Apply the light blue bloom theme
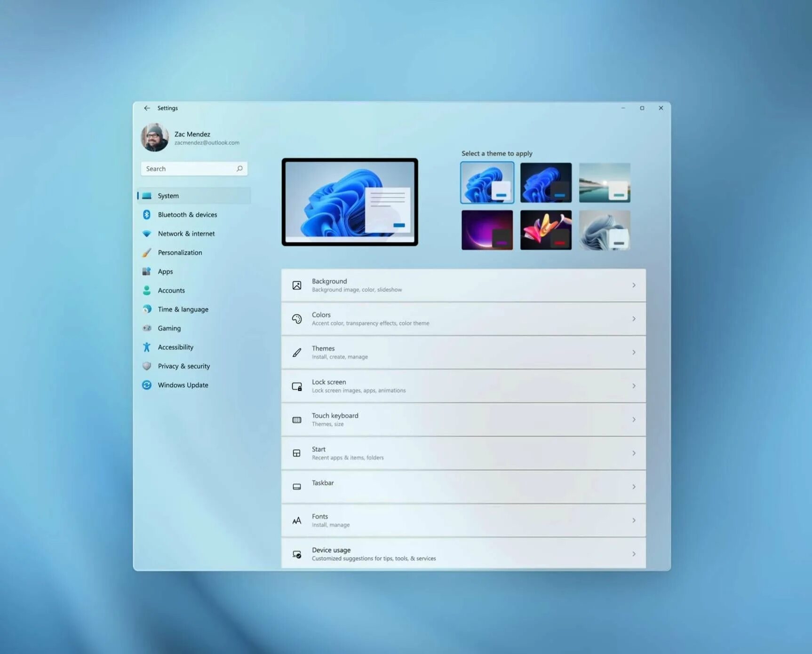Screen dimensions: 812x654 point(487,182)
